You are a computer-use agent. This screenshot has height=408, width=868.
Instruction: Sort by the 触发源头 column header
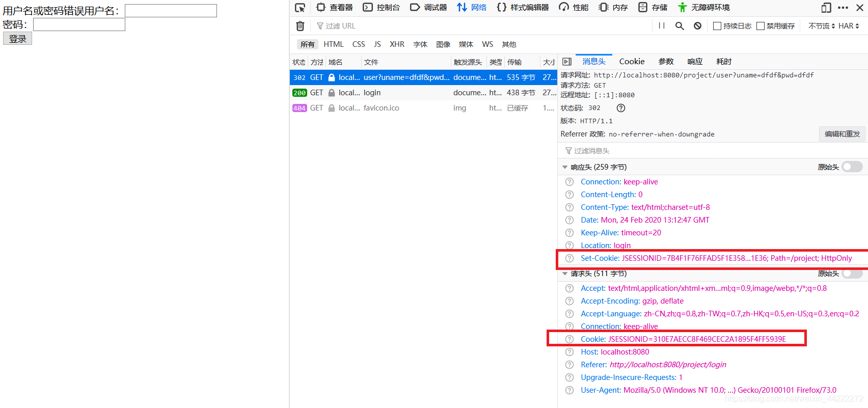pyautogui.click(x=469, y=62)
